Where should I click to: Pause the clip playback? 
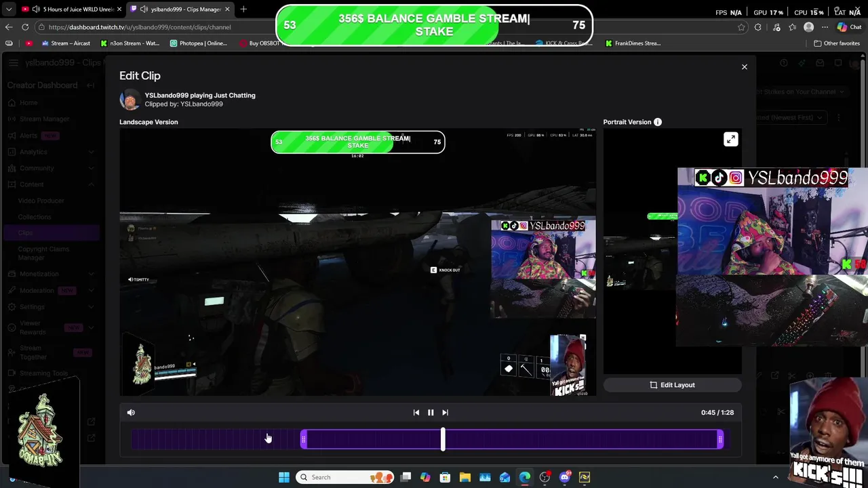(x=431, y=412)
